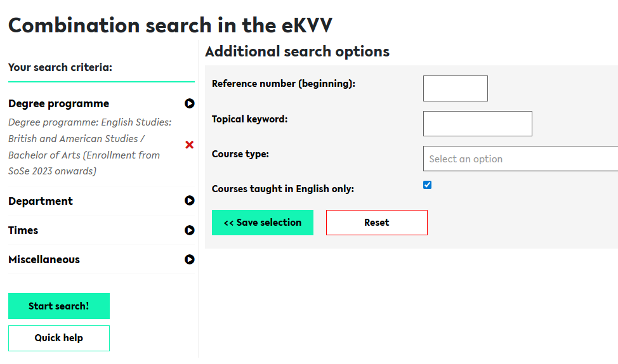Click the 'Courses taught in English only' label

282,189
